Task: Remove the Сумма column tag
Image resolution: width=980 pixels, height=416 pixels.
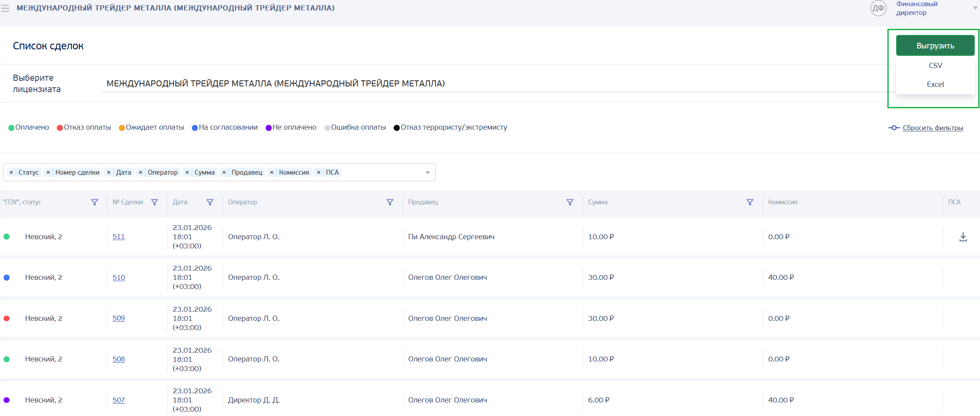Action: click(187, 172)
